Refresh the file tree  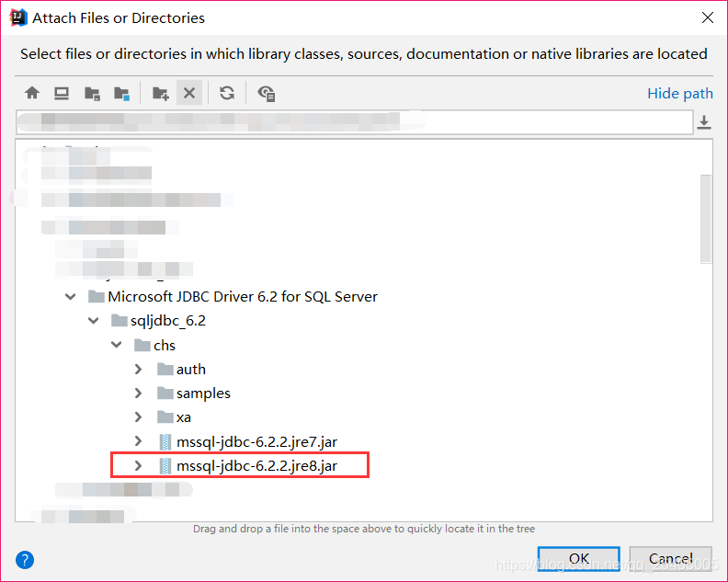227,93
